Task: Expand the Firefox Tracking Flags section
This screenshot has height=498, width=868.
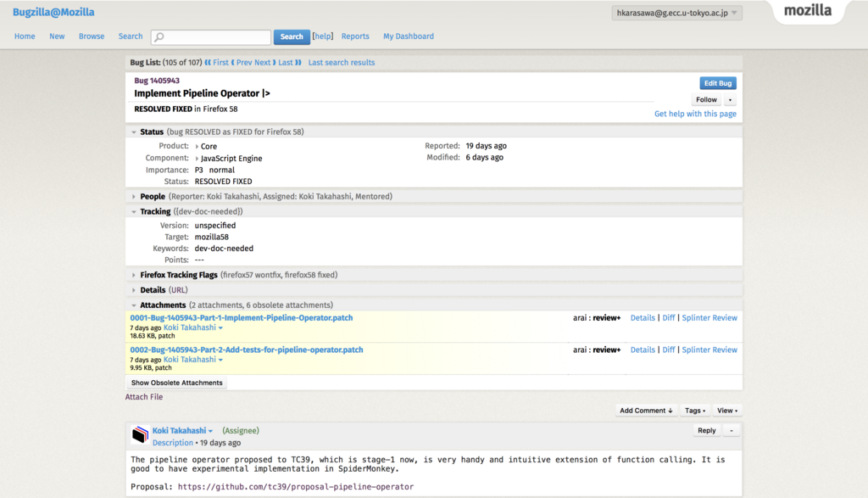Action: pyautogui.click(x=134, y=275)
